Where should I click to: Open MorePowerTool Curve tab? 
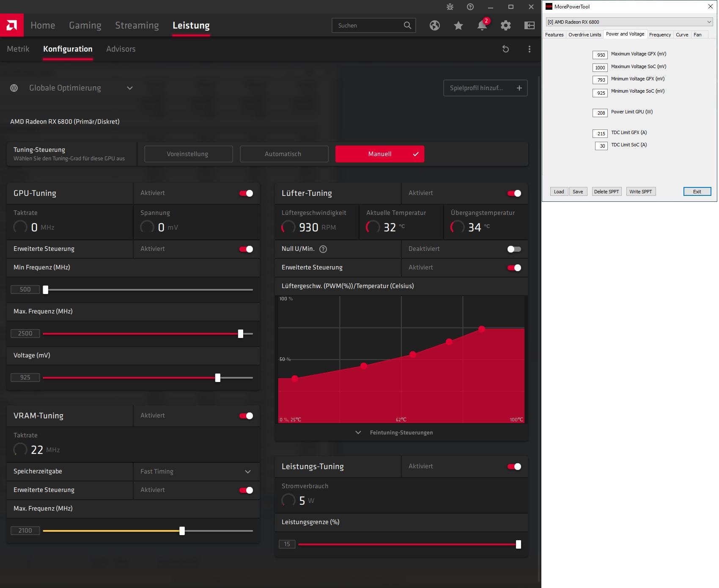point(682,35)
